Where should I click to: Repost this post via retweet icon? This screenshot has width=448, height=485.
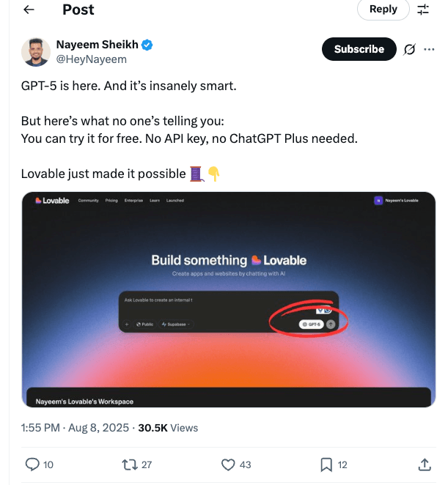click(x=129, y=464)
